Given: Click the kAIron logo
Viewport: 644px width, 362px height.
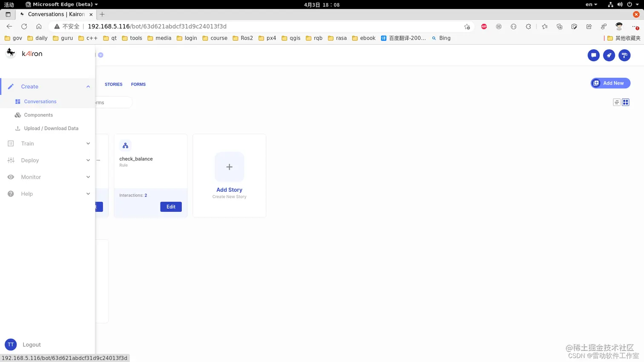Looking at the screenshot, I should coord(24,54).
